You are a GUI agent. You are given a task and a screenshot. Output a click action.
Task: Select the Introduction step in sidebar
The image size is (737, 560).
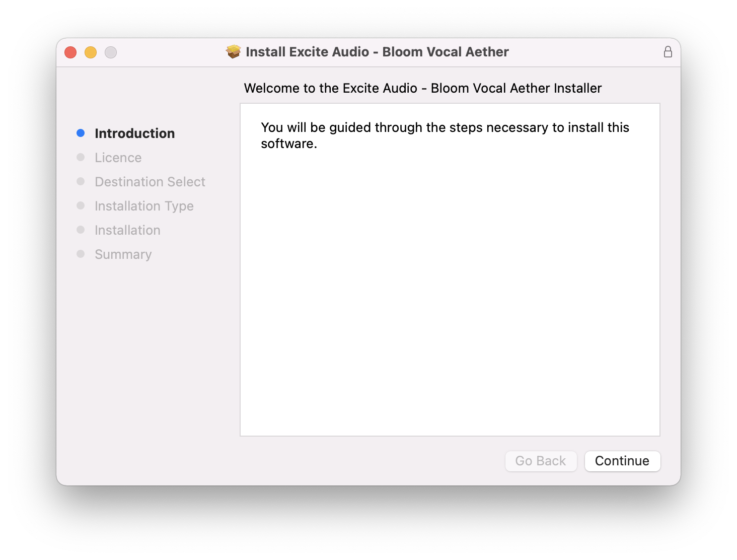click(x=134, y=133)
